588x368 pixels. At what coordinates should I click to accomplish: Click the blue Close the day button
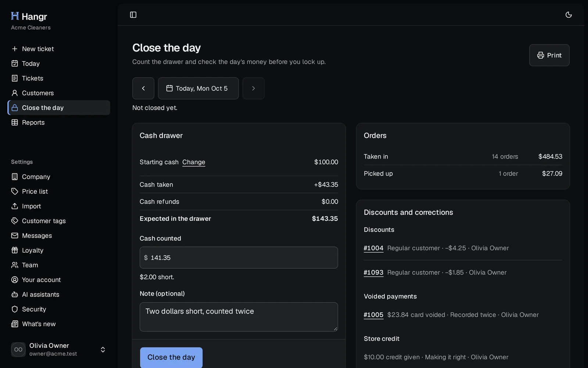click(171, 357)
